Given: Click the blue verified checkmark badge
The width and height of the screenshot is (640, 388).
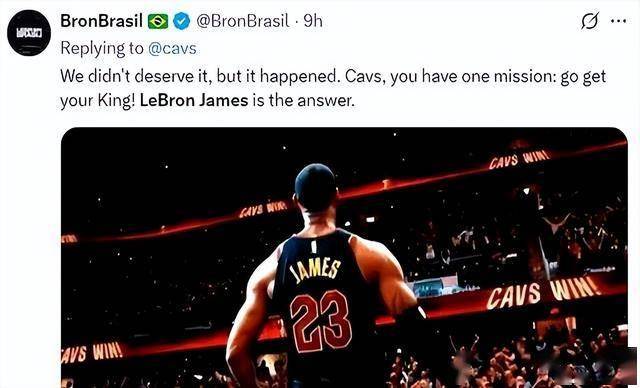Looking at the screenshot, I should [182, 21].
